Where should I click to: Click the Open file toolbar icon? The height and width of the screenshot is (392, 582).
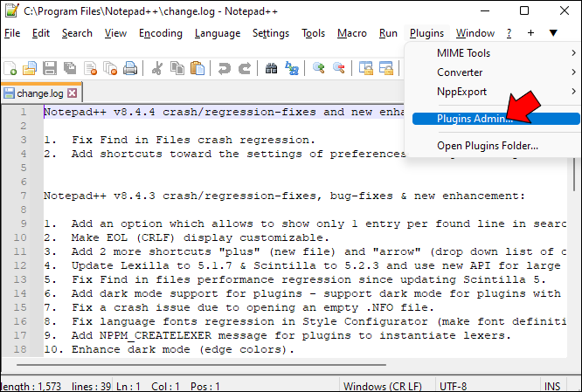[30, 68]
